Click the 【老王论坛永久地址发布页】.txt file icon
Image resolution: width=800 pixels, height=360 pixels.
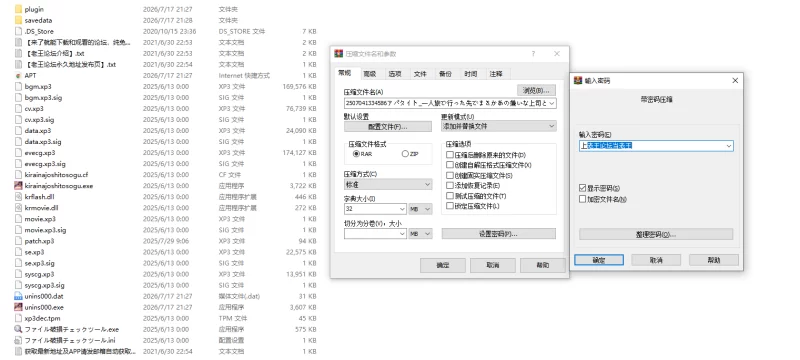tap(18, 64)
